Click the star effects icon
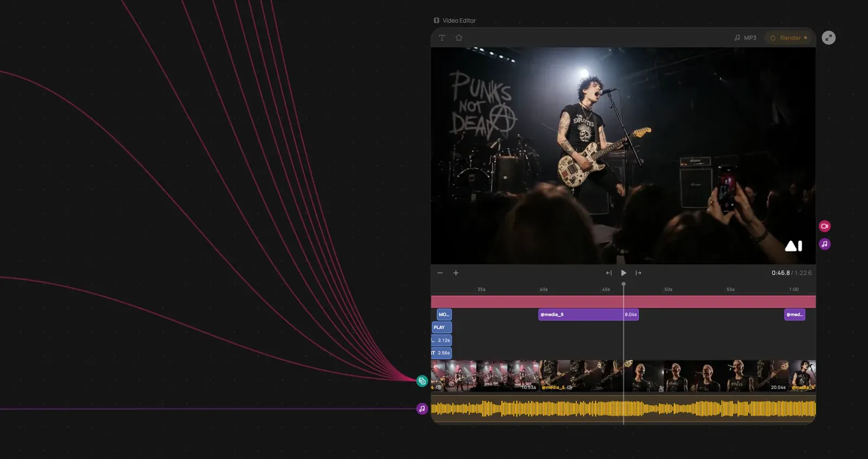The image size is (868, 459). click(459, 38)
